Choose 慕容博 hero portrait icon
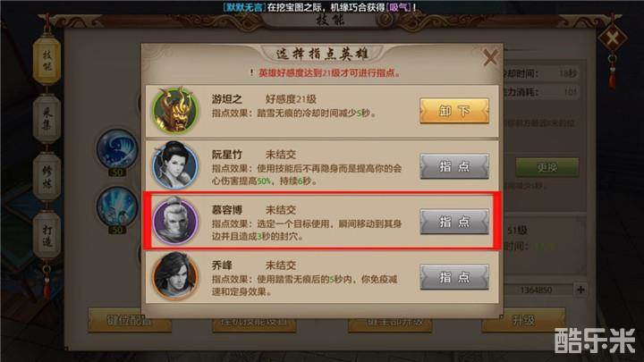Image resolution: width=644 pixels, height=362 pixels. tap(175, 221)
